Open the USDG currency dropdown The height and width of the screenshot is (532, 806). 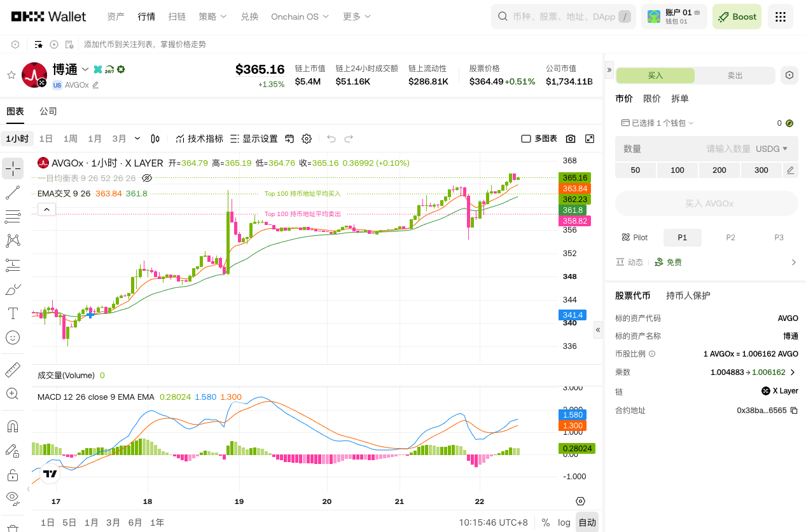click(772, 149)
